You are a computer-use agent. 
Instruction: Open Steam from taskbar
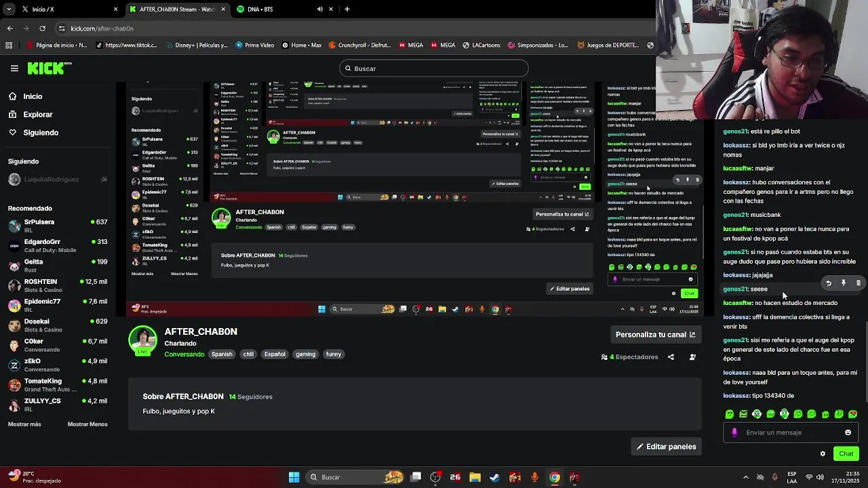pos(494,477)
